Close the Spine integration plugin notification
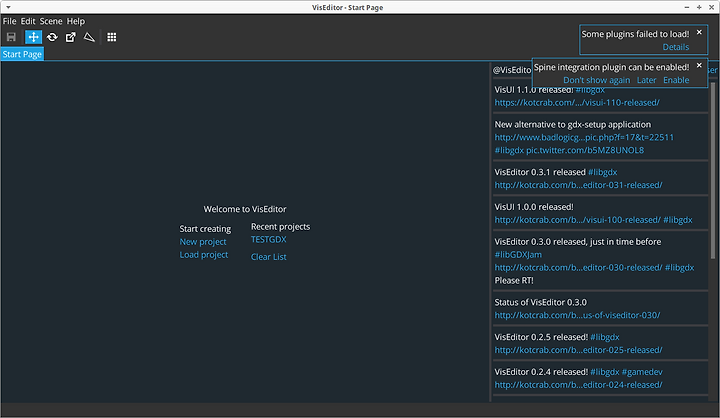 [x=699, y=65]
